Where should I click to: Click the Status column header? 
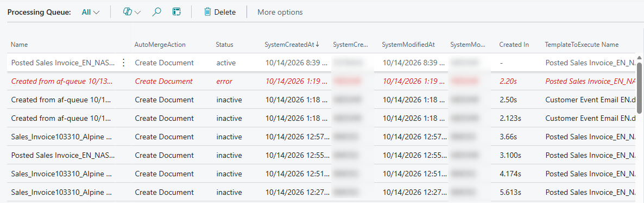(x=224, y=45)
